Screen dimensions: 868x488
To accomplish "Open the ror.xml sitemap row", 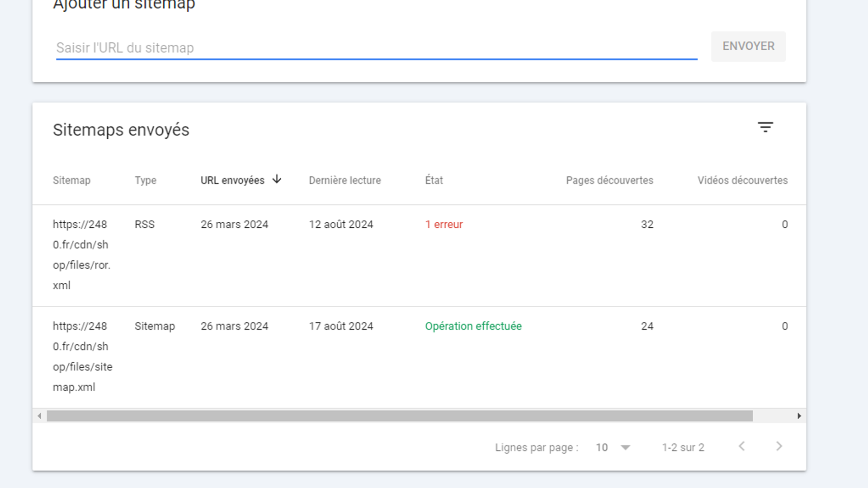I will (81, 255).
